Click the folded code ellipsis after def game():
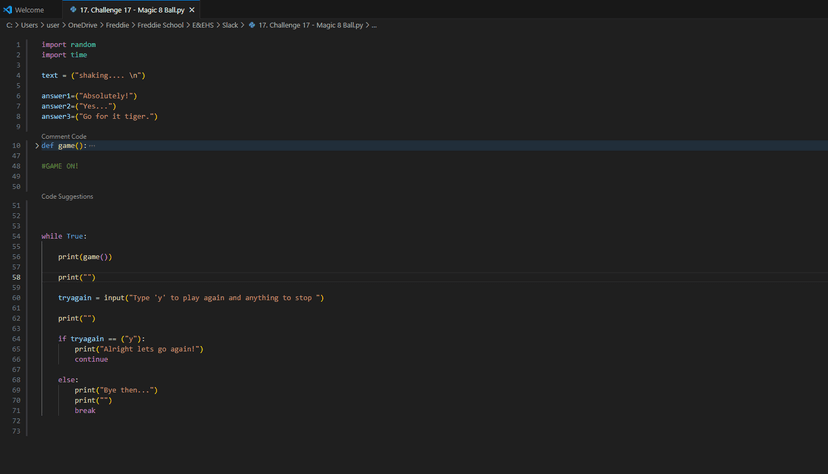Image resolution: width=828 pixels, height=474 pixels. pos(92,146)
